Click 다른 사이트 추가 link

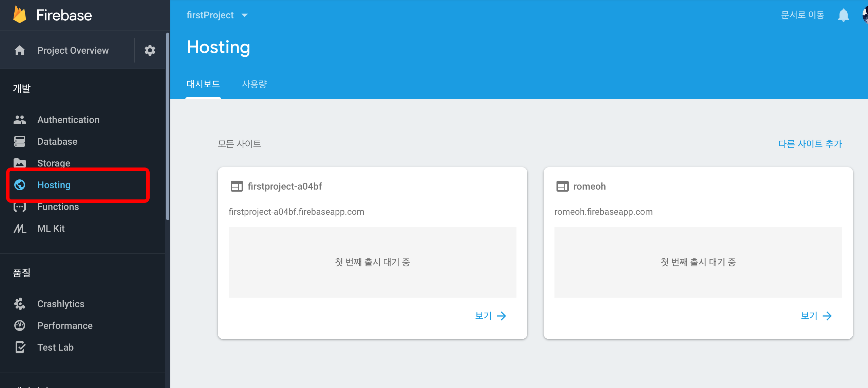(x=810, y=144)
